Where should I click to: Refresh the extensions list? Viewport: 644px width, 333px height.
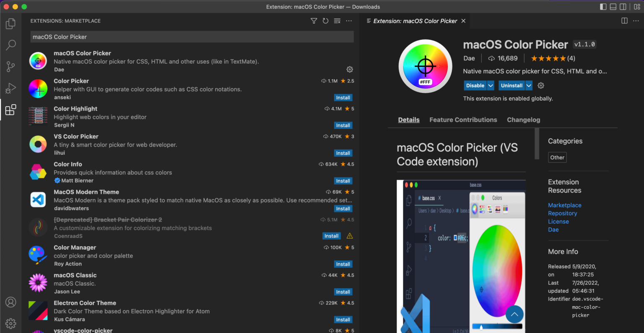[325, 21]
